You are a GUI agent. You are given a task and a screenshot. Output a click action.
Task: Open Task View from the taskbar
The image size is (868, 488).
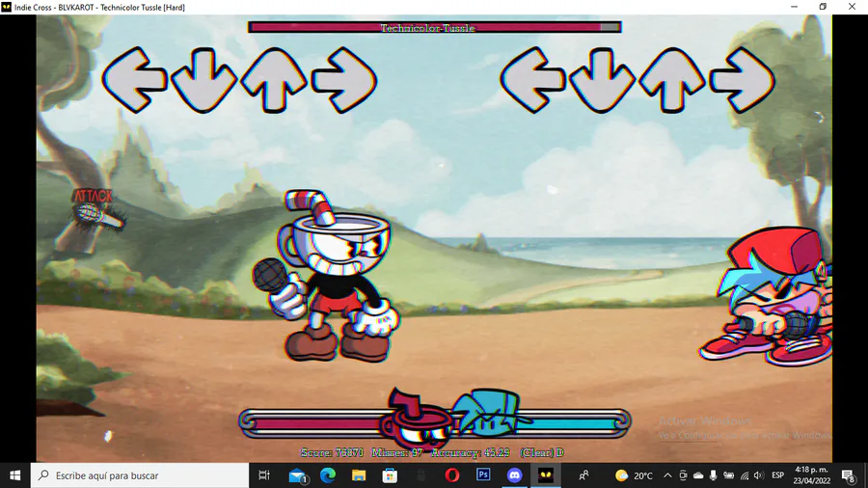(264, 475)
